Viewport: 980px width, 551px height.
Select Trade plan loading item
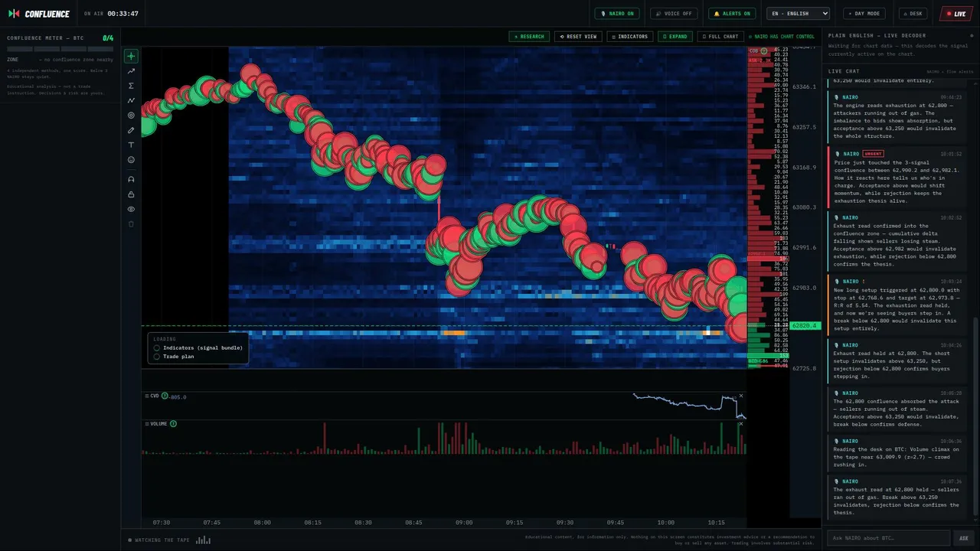(x=174, y=356)
